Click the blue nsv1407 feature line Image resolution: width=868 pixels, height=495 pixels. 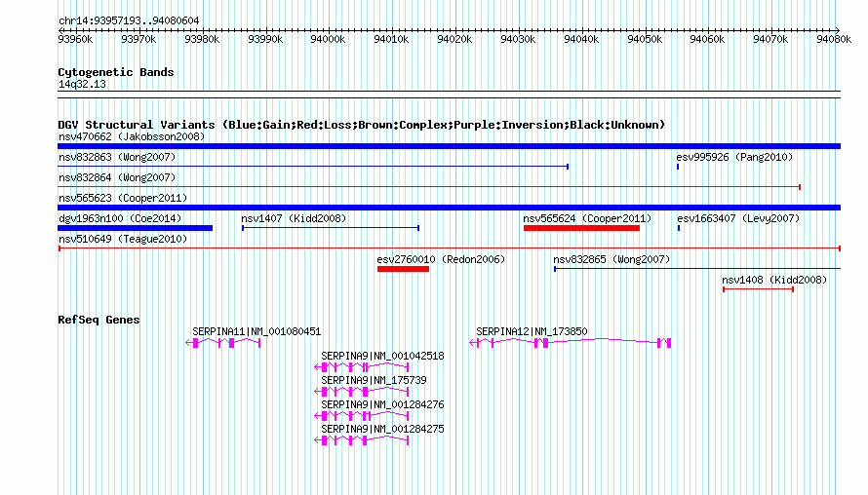point(331,228)
